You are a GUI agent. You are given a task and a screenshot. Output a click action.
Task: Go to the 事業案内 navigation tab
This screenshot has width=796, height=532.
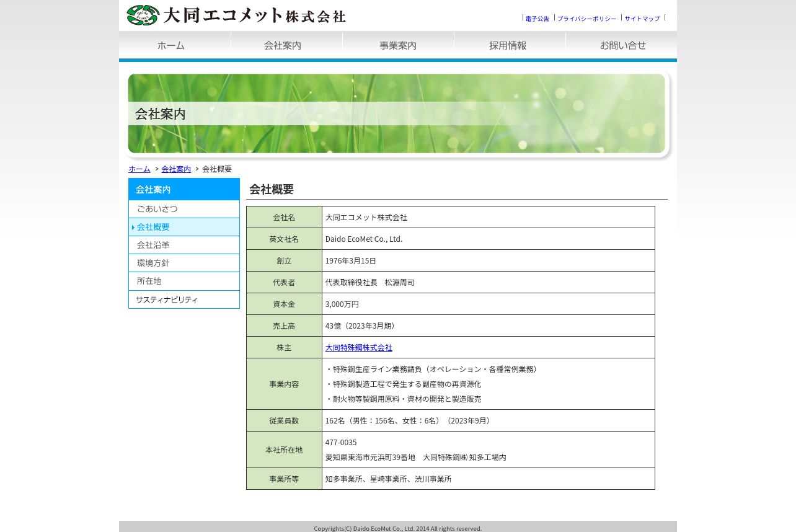point(398,45)
